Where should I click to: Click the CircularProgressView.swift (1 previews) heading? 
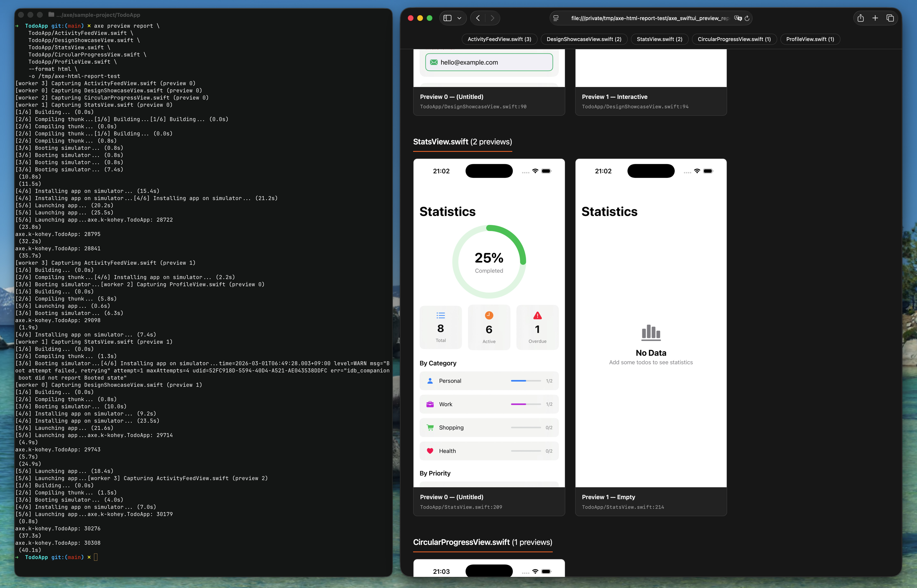tap(483, 542)
